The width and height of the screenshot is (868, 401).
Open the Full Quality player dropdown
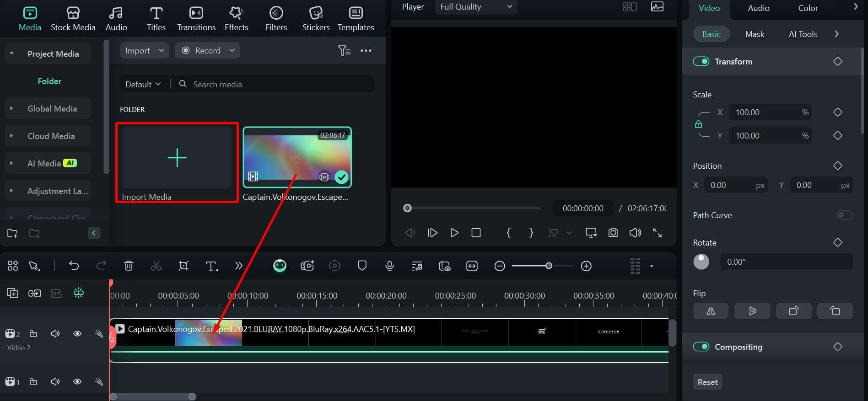tap(476, 7)
